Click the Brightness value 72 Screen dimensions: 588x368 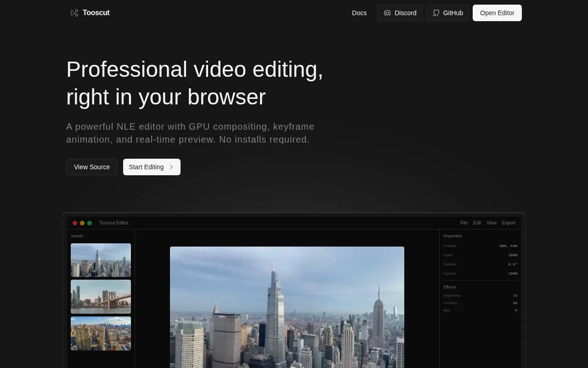pos(515,296)
